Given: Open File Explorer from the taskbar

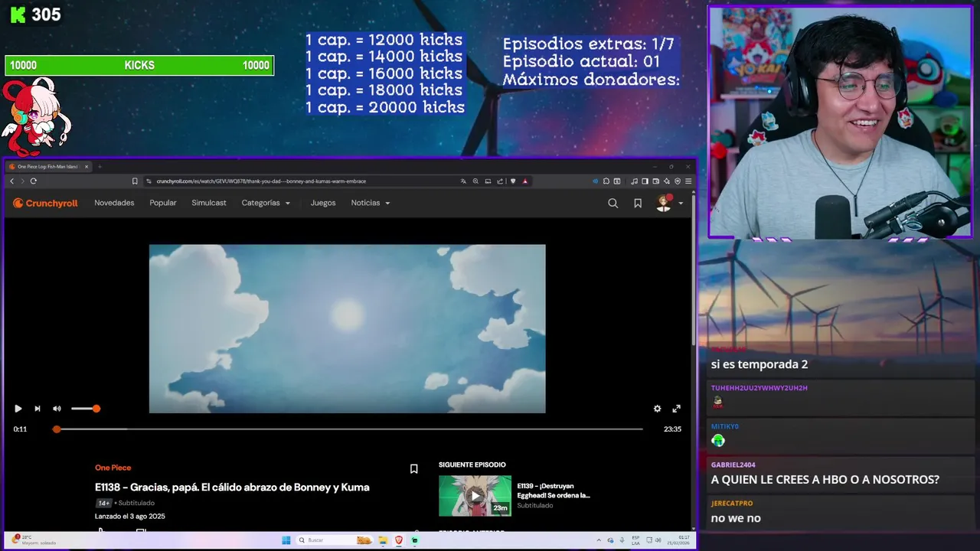Looking at the screenshot, I should click(x=383, y=540).
